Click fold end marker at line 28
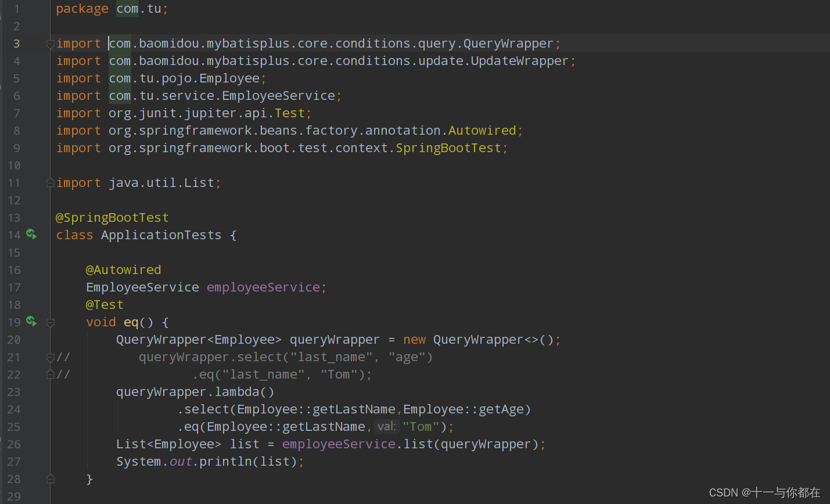The height and width of the screenshot is (504, 830). [51, 479]
